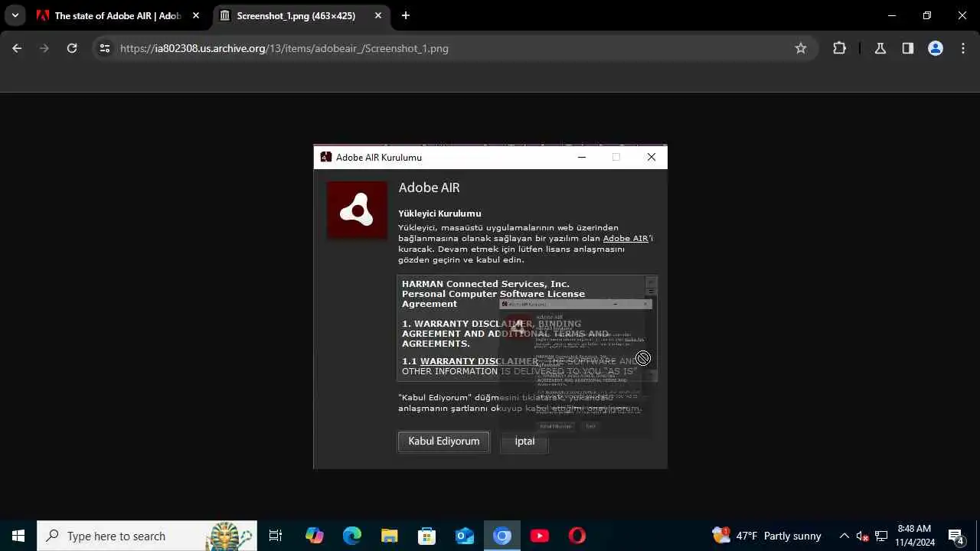The image size is (980, 551).
Task: Open Chrome Labs flask icon
Action: (x=880, y=48)
